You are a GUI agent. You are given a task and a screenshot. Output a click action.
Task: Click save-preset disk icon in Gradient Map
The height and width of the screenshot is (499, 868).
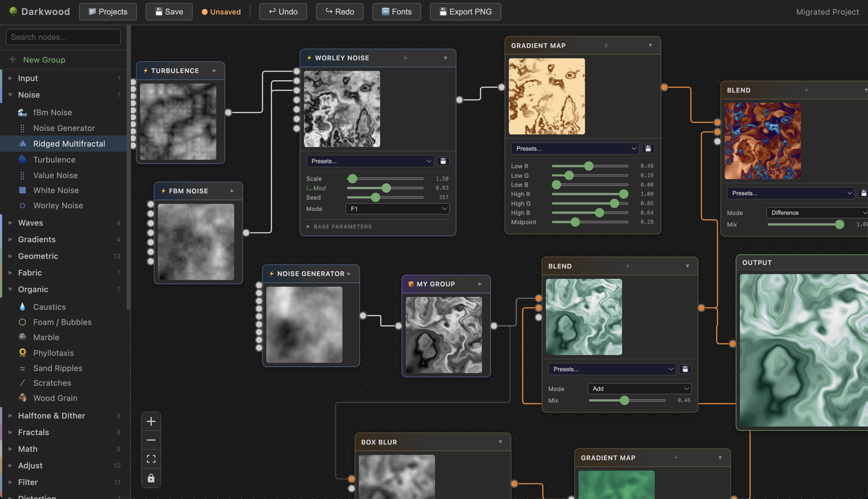coord(648,148)
